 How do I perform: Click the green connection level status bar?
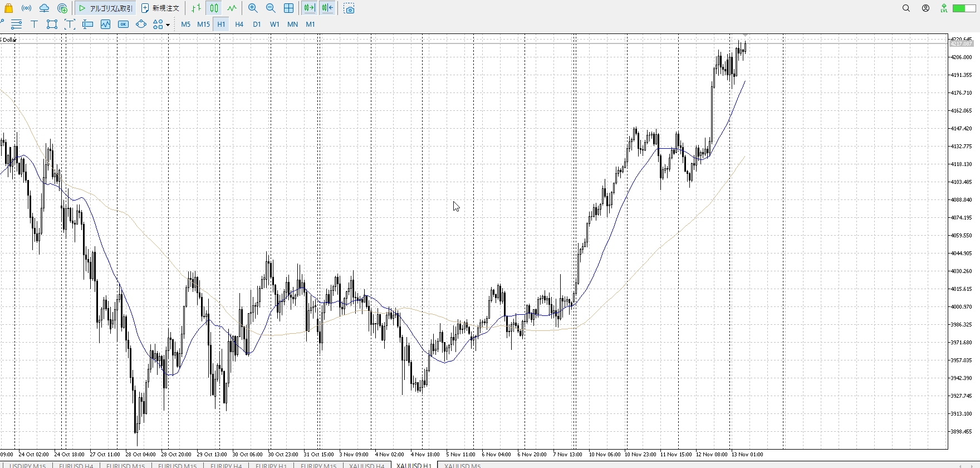pos(963,8)
